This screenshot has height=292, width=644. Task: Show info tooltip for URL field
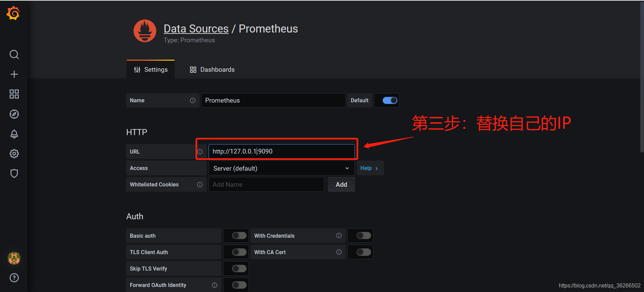point(200,152)
